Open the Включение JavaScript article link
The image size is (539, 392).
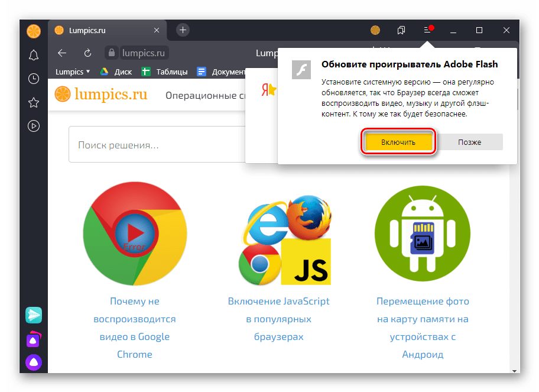pos(278,319)
